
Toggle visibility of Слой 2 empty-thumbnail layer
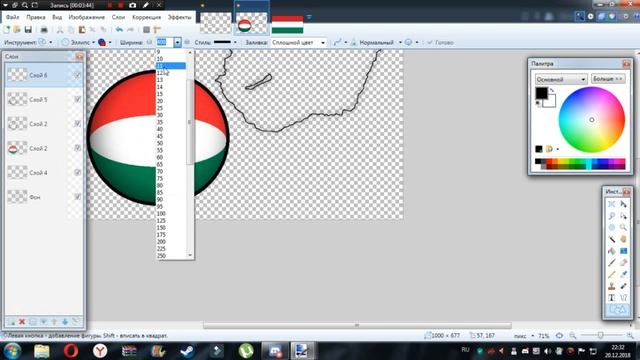point(78,124)
